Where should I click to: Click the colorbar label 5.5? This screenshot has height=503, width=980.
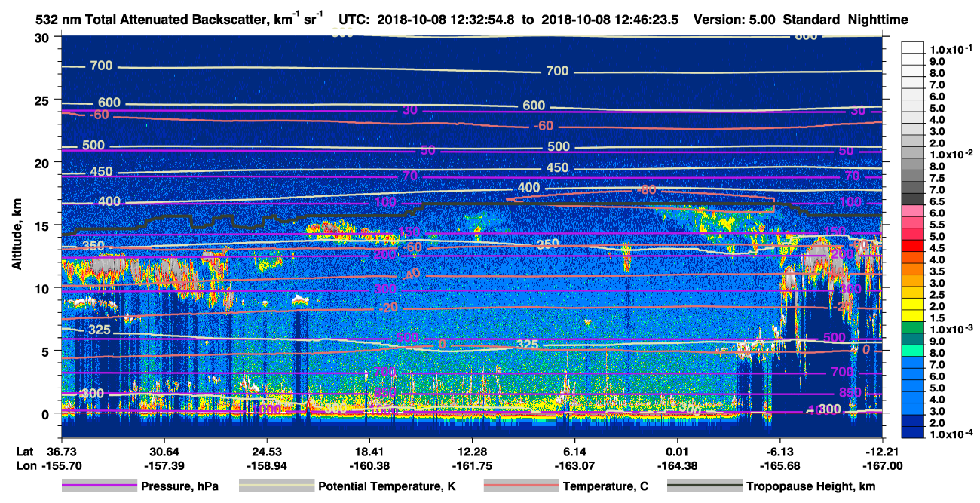[x=937, y=225]
